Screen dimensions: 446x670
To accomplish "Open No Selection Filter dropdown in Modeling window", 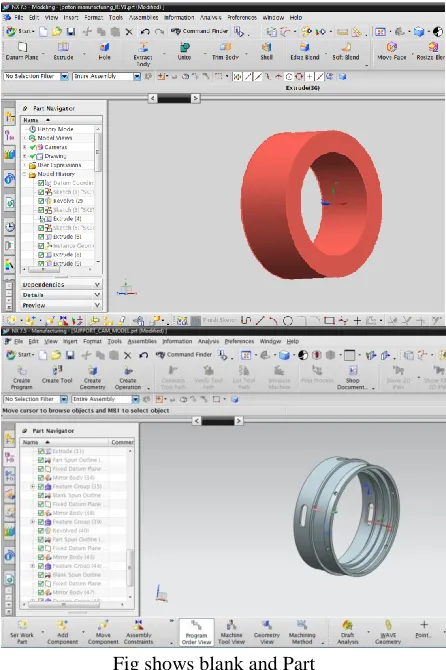I will (64, 76).
